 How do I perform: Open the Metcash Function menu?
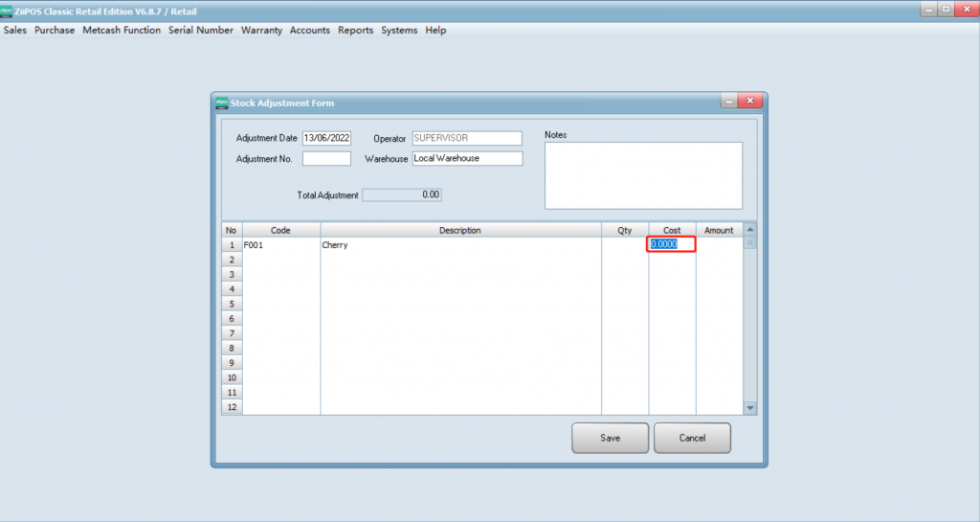[122, 30]
